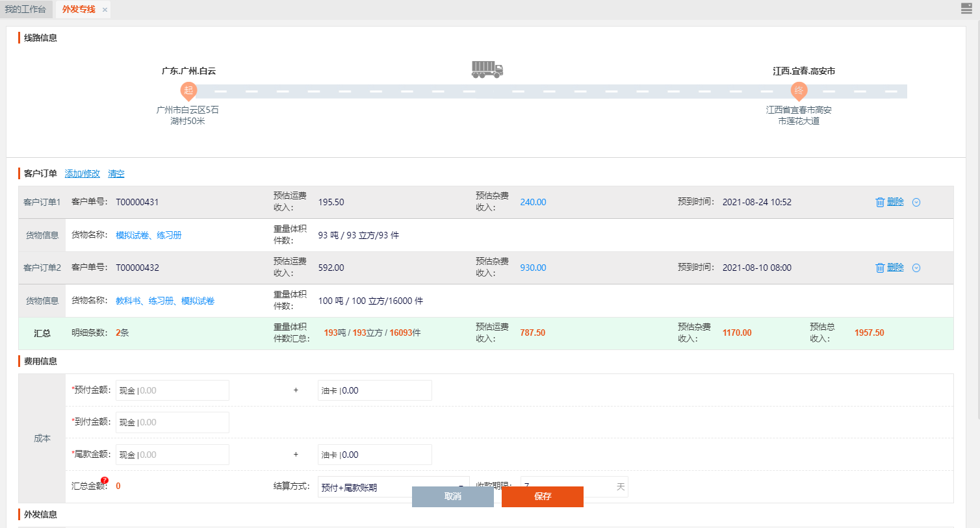Click the destination 终 marker pin
Image resolution: width=980 pixels, height=528 pixels.
(x=799, y=91)
